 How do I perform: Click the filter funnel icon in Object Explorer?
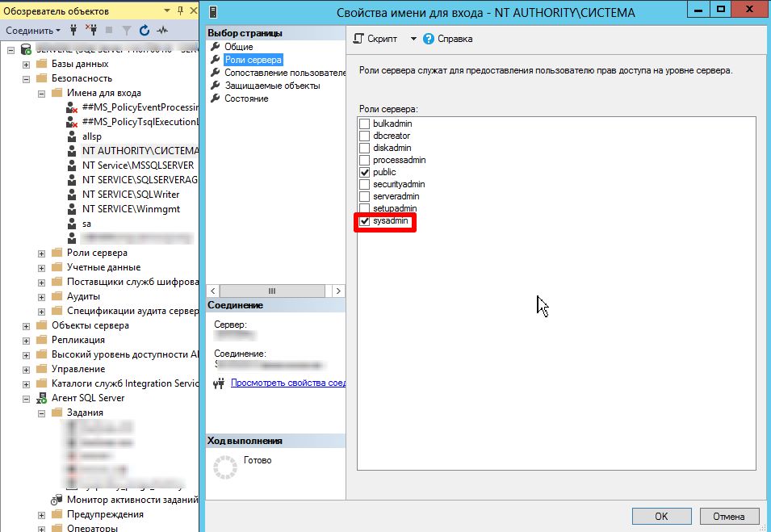127,30
